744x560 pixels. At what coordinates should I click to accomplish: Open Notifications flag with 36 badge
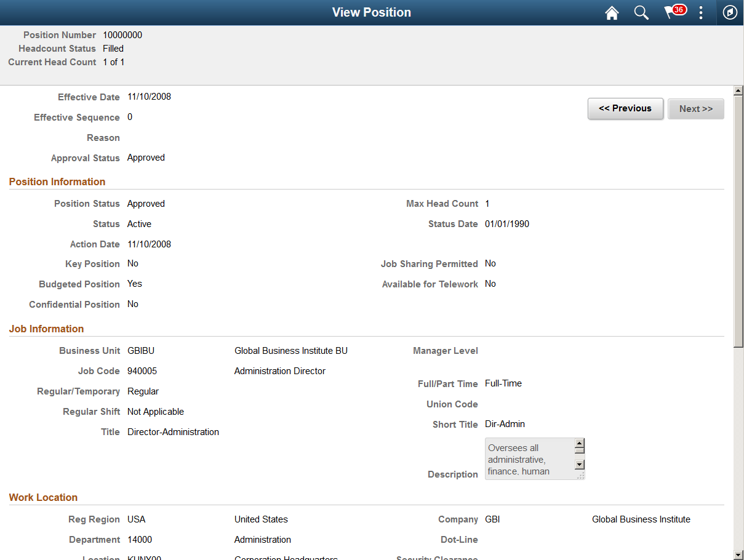click(x=674, y=12)
